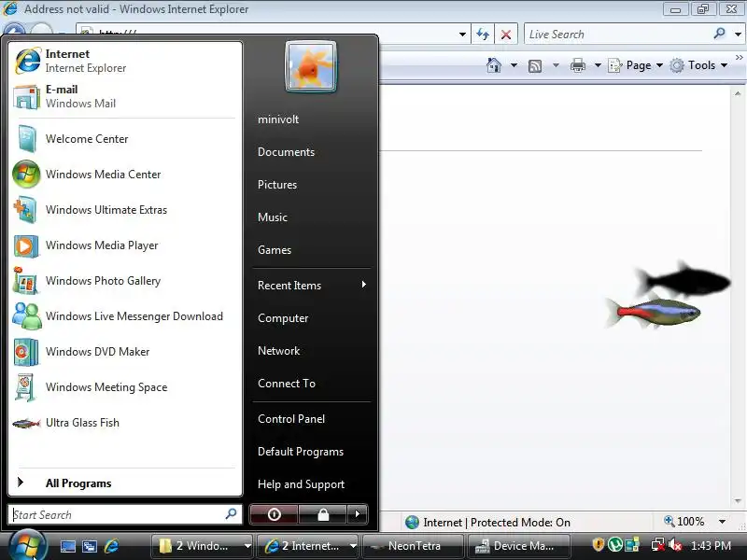Click the green uTorrent tray icon
The image size is (747, 560).
pos(615,544)
